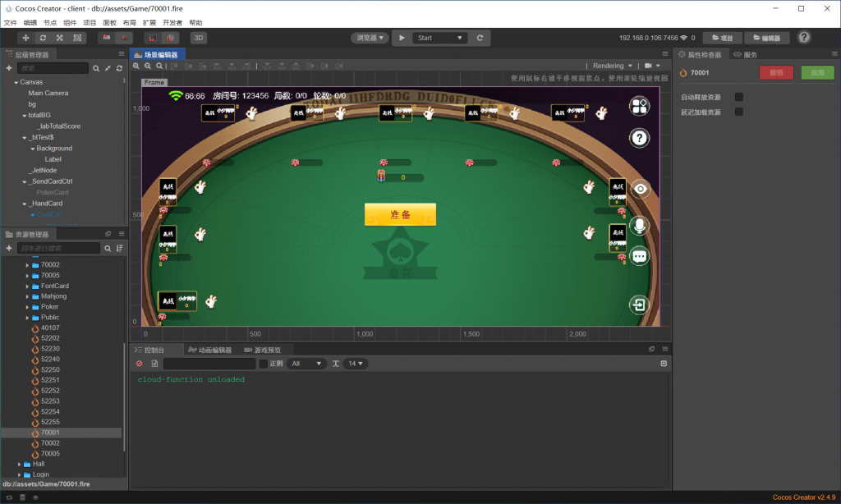Viewport: 841px width, 504px height.
Task: Click the green 应用 apply button
Action: point(817,72)
